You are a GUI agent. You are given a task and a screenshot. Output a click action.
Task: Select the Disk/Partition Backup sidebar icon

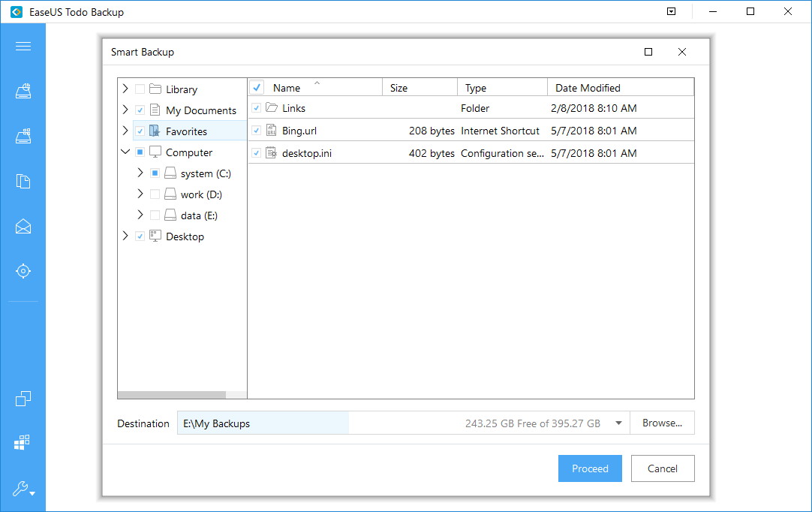point(23,91)
